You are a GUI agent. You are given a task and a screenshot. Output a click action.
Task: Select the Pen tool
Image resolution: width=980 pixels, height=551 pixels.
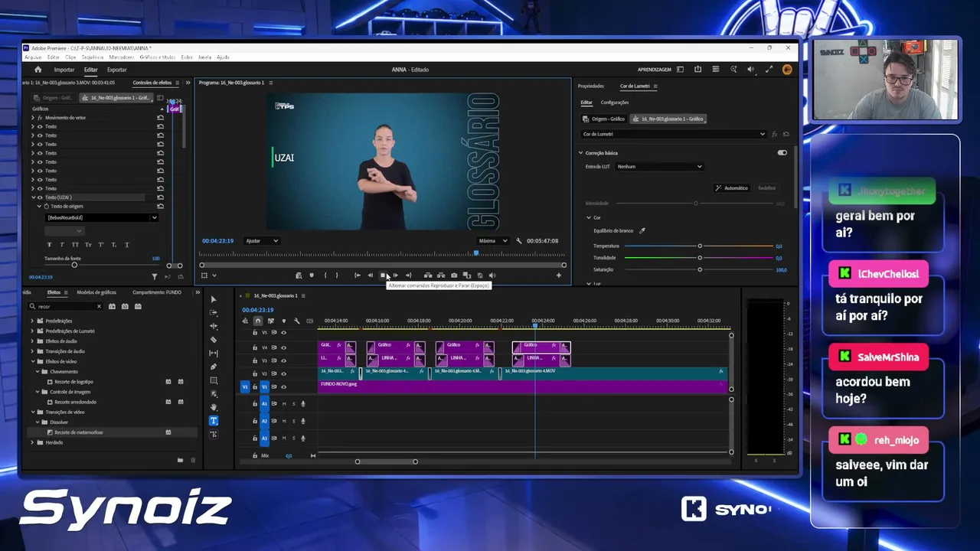[x=214, y=367]
